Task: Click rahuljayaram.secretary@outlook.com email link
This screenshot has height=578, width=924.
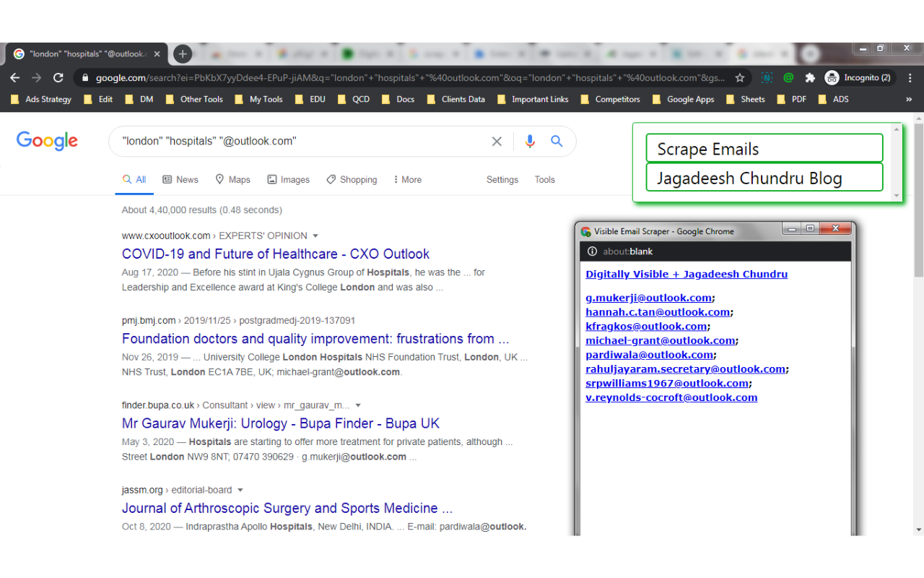Action: [685, 368]
